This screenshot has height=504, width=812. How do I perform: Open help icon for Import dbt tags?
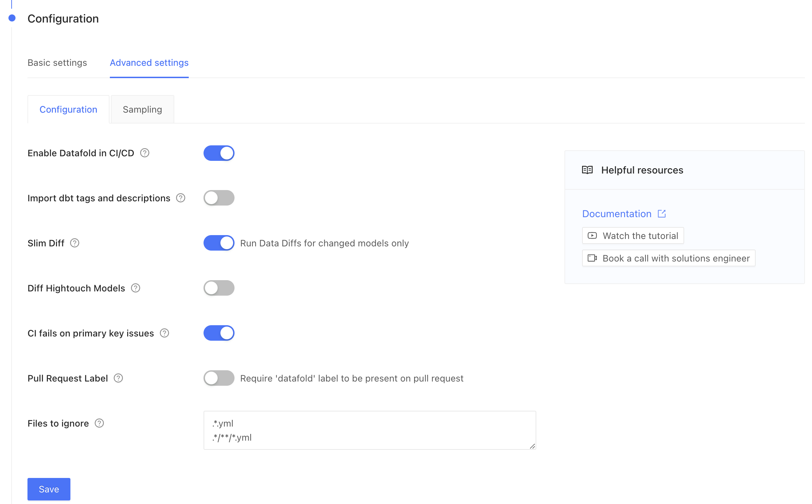click(x=181, y=198)
